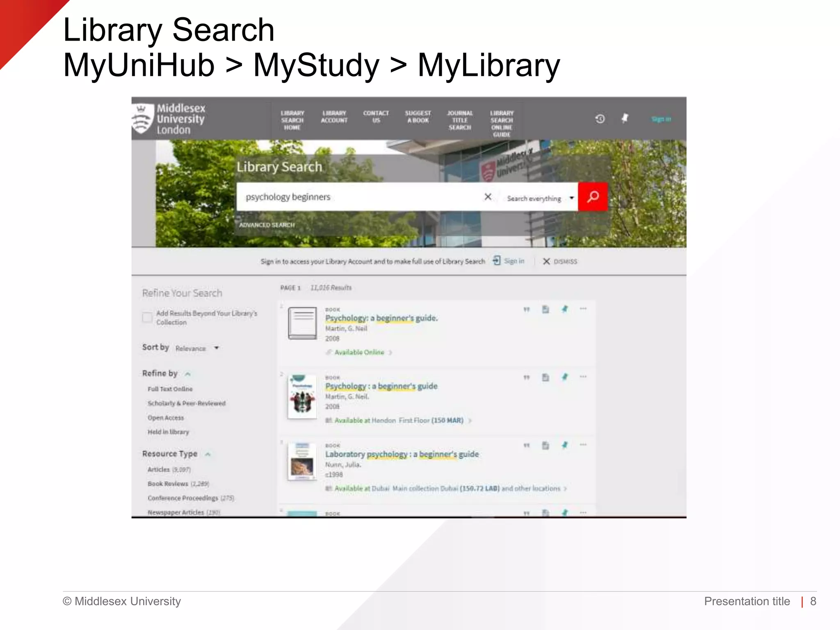Open Laboratory psychology : a beginner's guide title

coord(402,454)
